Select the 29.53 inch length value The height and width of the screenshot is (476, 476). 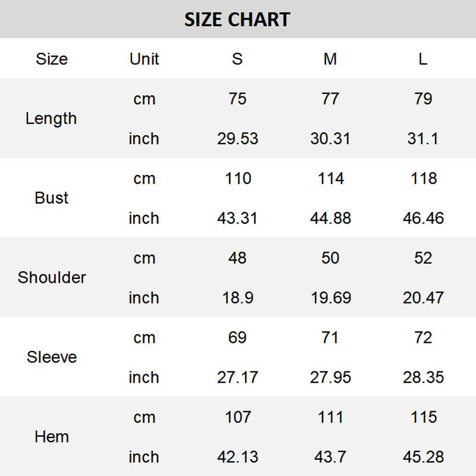pyautogui.click(x=237, y=139)
